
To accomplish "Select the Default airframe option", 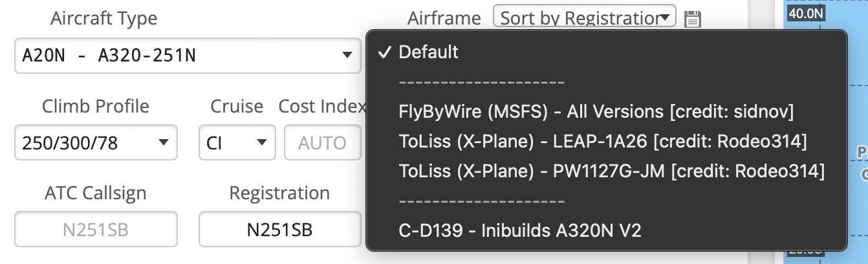I will click(428, 52).
